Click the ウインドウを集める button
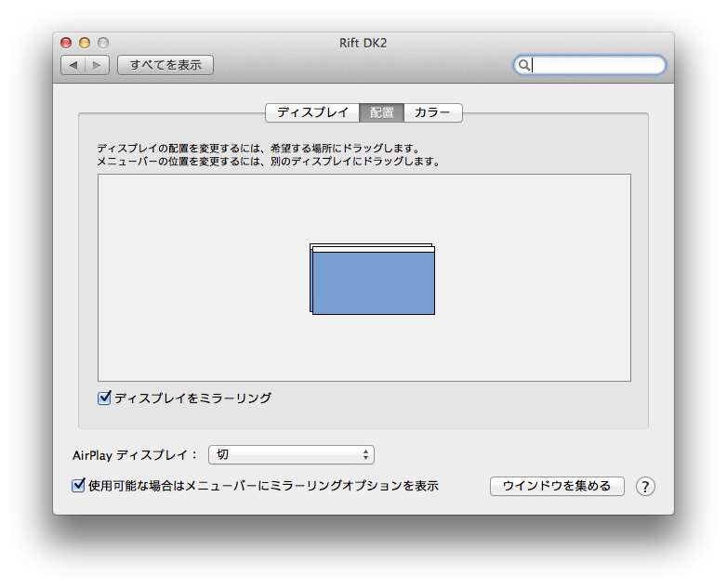This screenshot has width=727, height=588. coord(557,486)
